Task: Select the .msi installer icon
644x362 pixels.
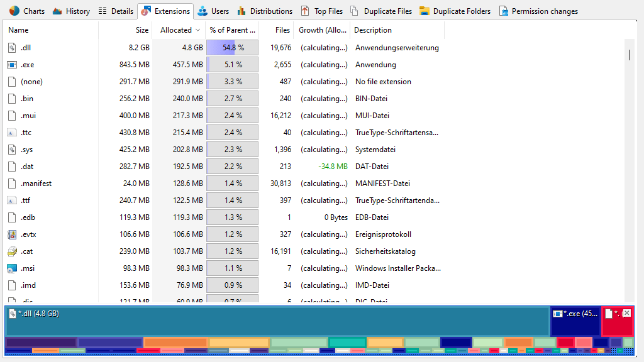Action: (x=11, y=268)
